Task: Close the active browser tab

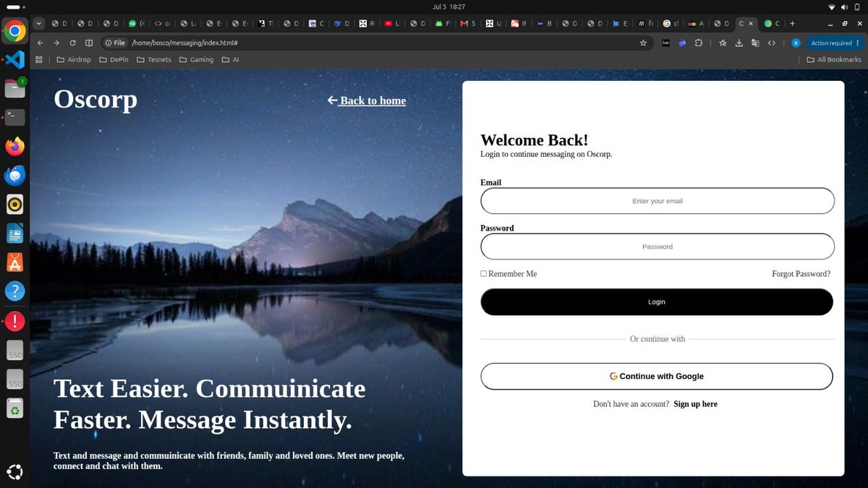Action: click(751, 23)
